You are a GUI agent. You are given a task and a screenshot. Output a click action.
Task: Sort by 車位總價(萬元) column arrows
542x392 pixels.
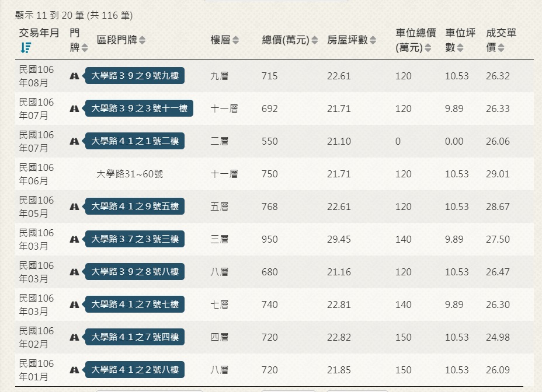pyautogui.click(x=428, y=48)
